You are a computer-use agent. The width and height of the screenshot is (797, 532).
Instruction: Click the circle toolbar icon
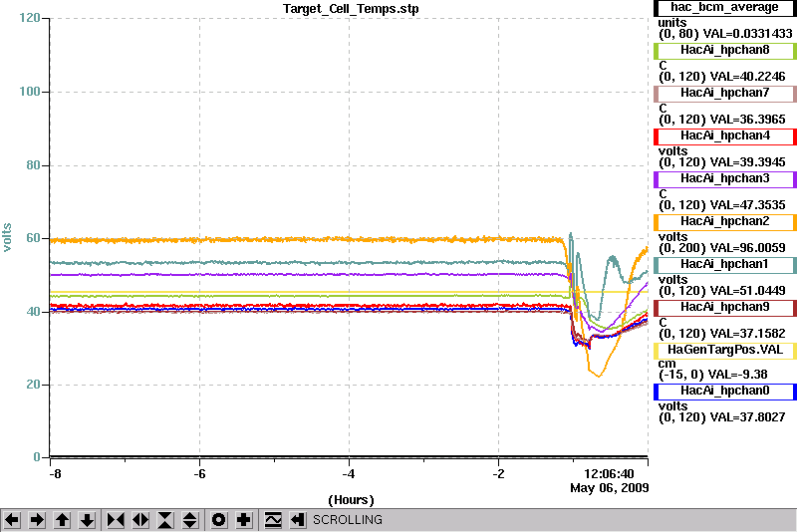click(x=219, y=520)
